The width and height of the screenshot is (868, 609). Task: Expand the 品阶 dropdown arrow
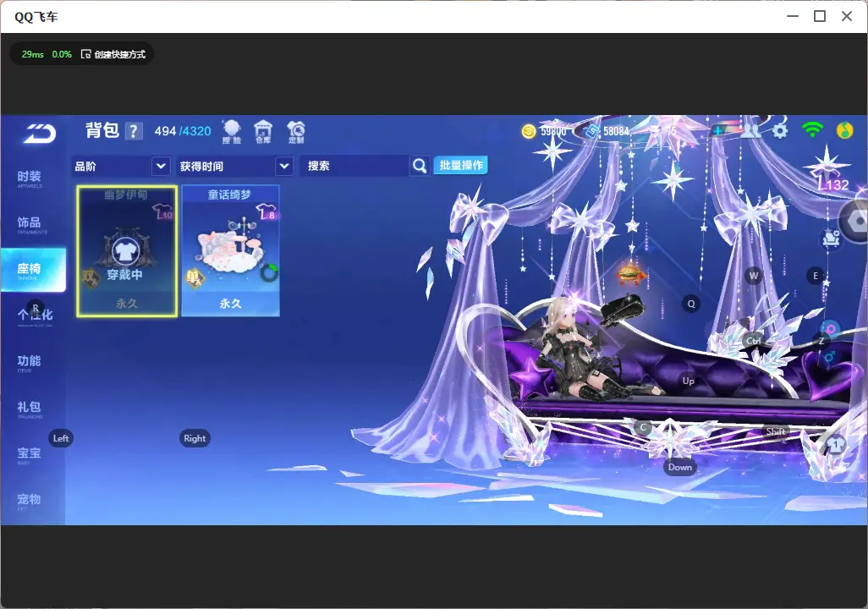click(x=161, y=166)
